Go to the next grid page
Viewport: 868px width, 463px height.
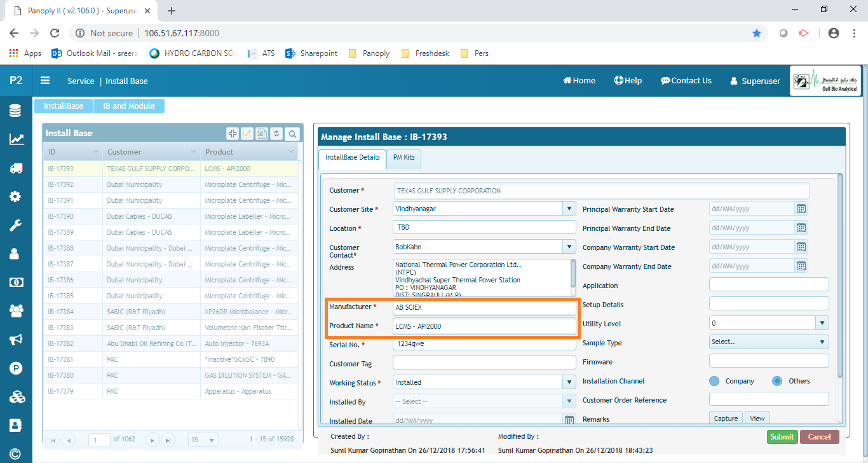click(x=153, y=440)
